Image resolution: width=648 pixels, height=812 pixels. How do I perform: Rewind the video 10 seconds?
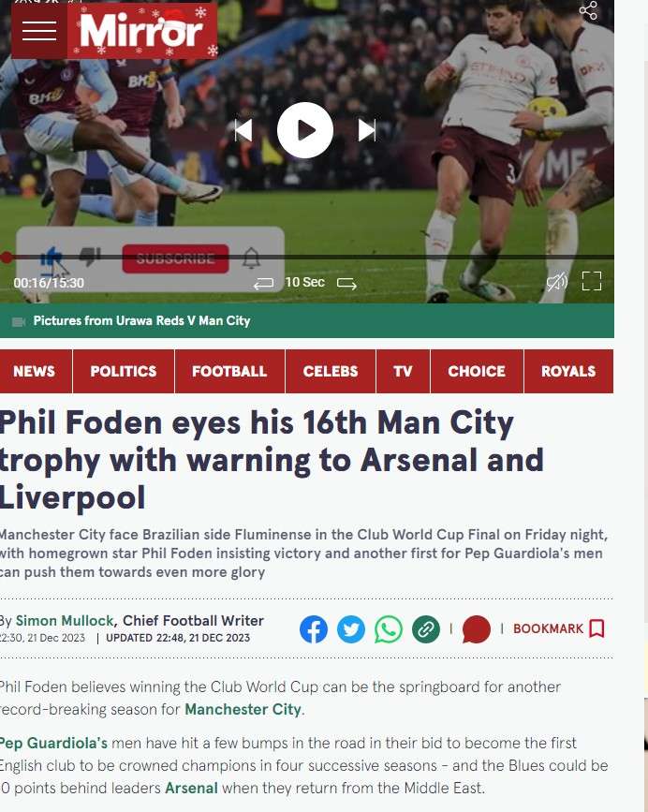click(x=263, y=283)
